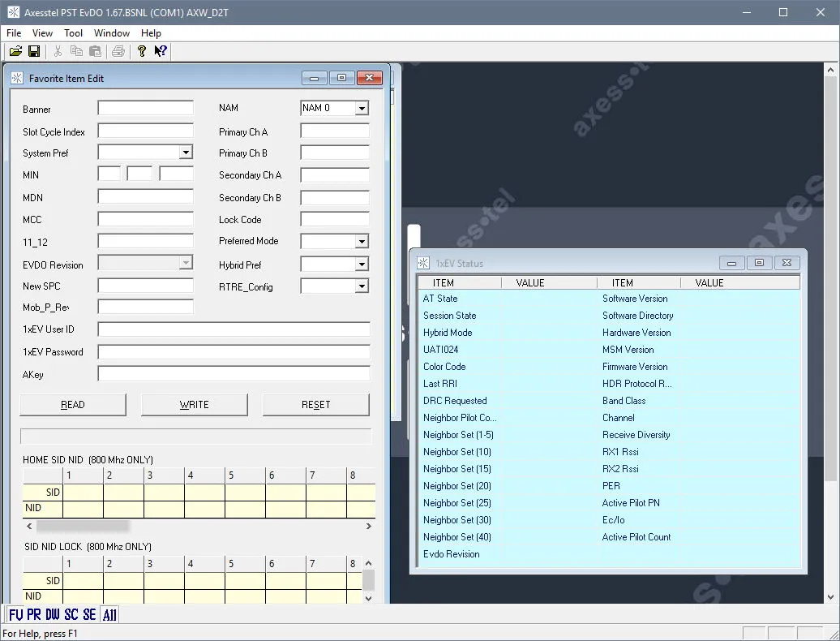Click the Open folder toolbar icon
The image size is (840, 641).
(x=15, y=51)
